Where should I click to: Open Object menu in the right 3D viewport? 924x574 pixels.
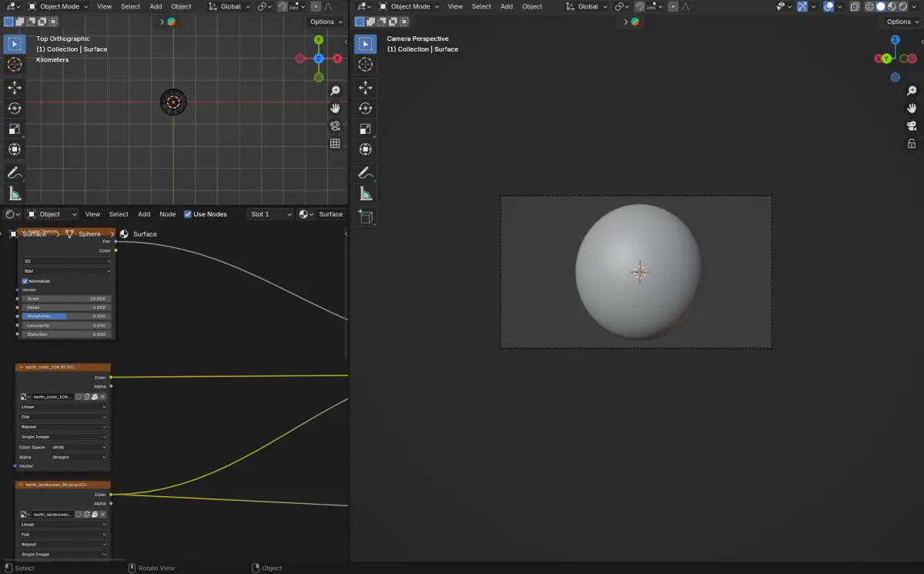(532, 6)
